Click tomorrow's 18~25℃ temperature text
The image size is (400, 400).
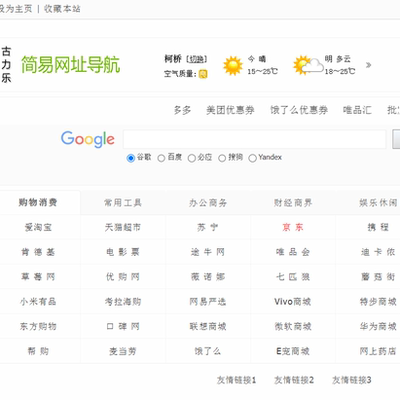340,71
